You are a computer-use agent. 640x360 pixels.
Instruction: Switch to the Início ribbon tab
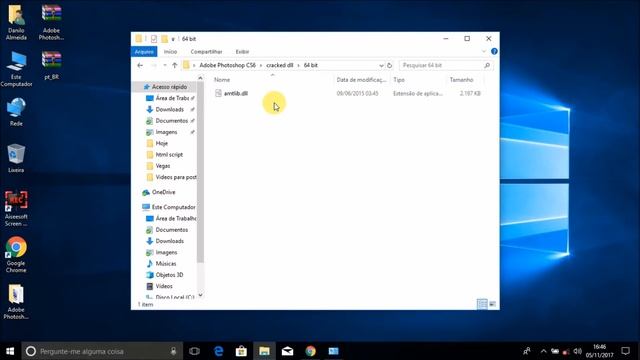(170, 52)
